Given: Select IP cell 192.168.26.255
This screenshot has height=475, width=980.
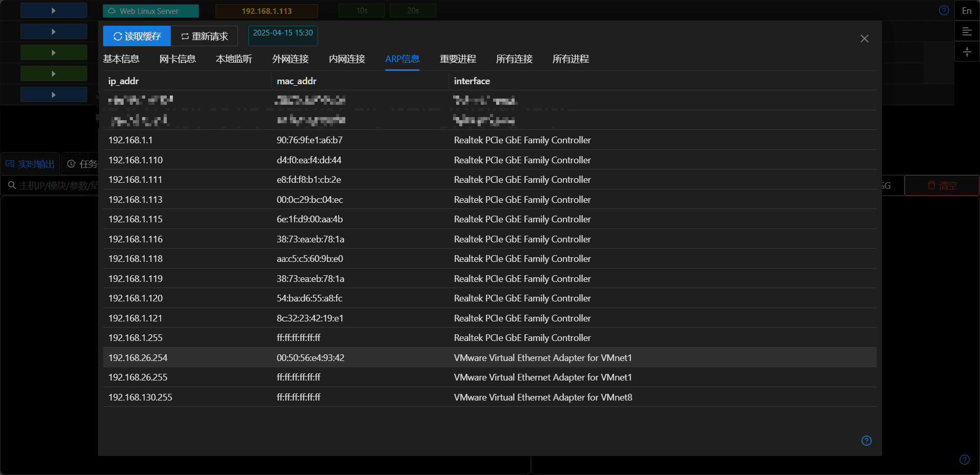Looking at the screenshot, I should (138, 377).
